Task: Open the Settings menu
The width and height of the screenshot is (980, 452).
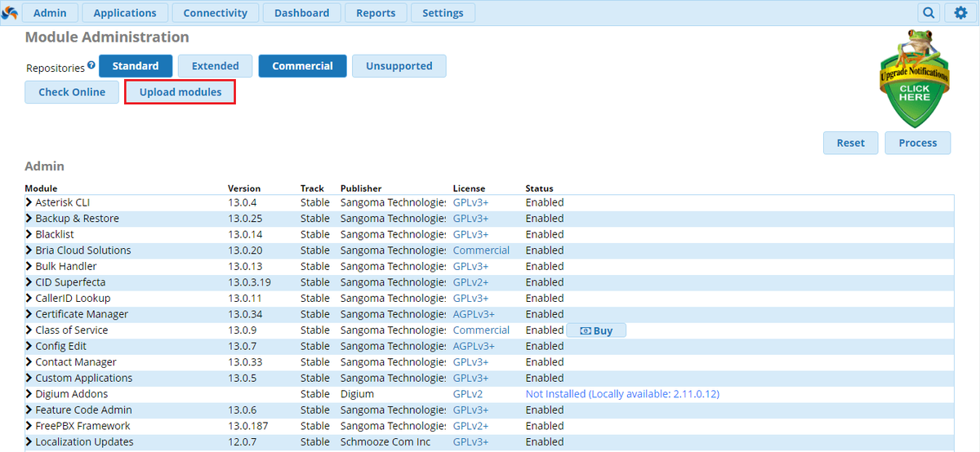Action: (x=443, y=12)
